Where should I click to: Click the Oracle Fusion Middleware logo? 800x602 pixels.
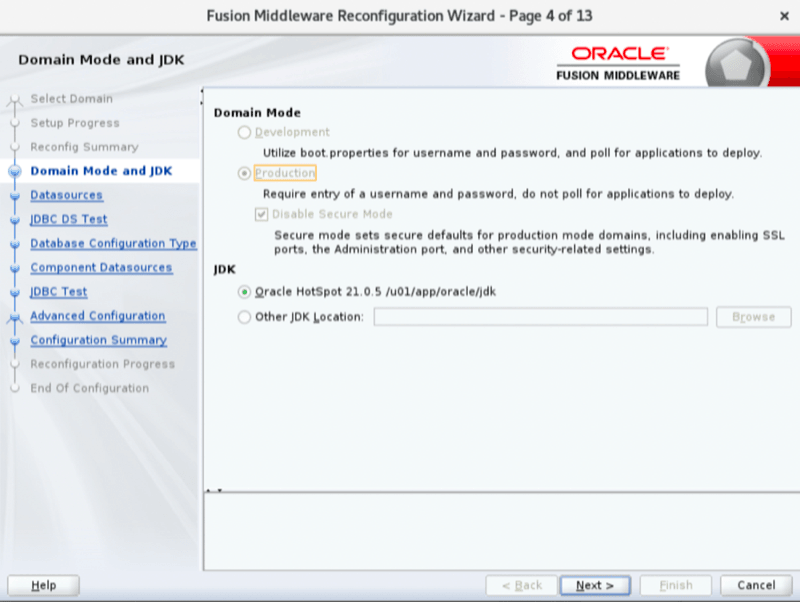618,63
